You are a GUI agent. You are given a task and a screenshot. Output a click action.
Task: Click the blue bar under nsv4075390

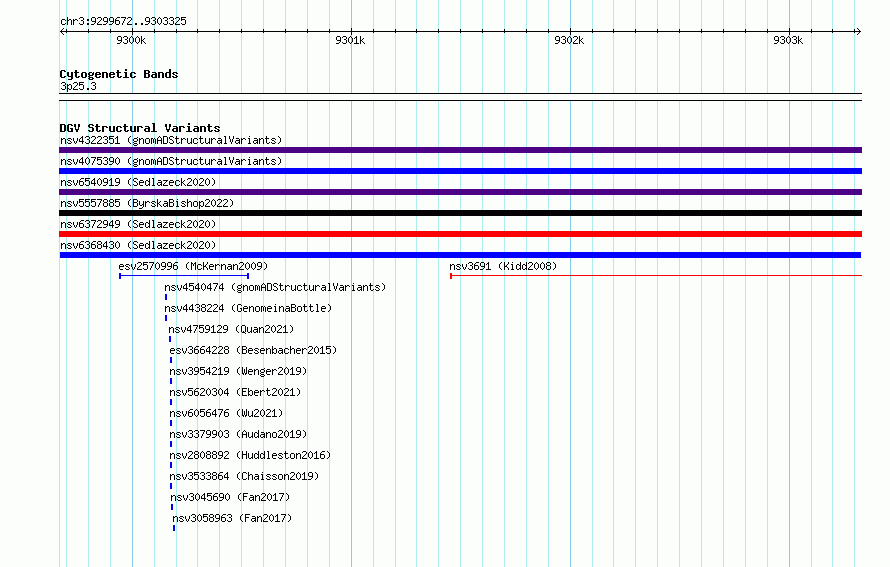click(x=460, y=171)
